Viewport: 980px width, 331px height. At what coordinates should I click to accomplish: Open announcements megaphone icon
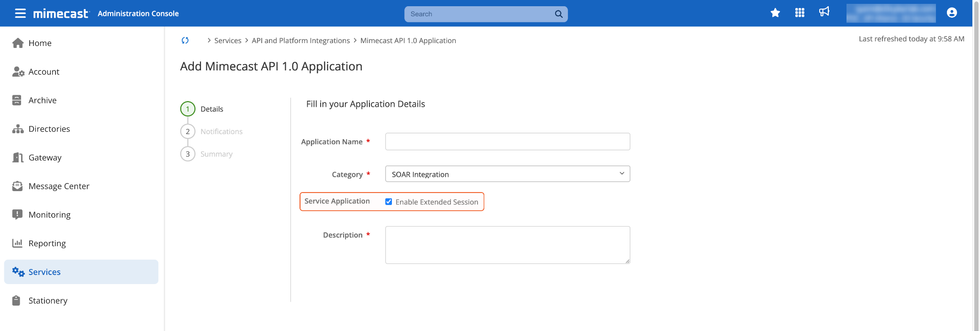(x=824, y=12)
